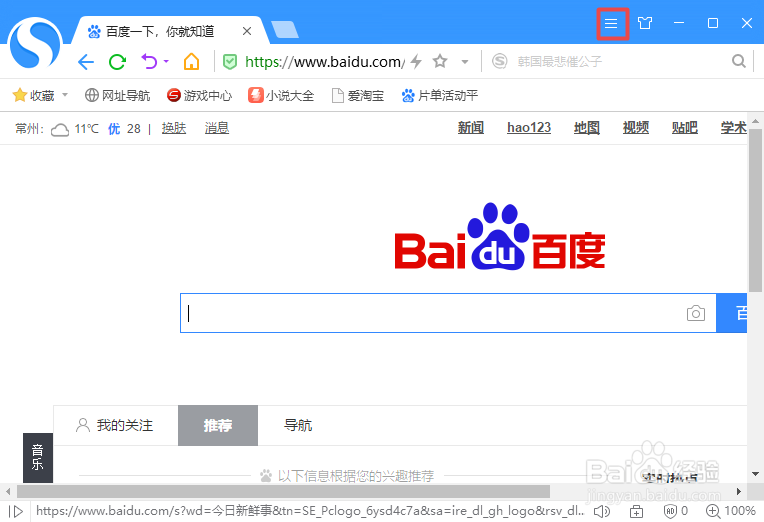Open the hao123 link
The width and height of the screenshot is (764, 522).
[529, 128]
